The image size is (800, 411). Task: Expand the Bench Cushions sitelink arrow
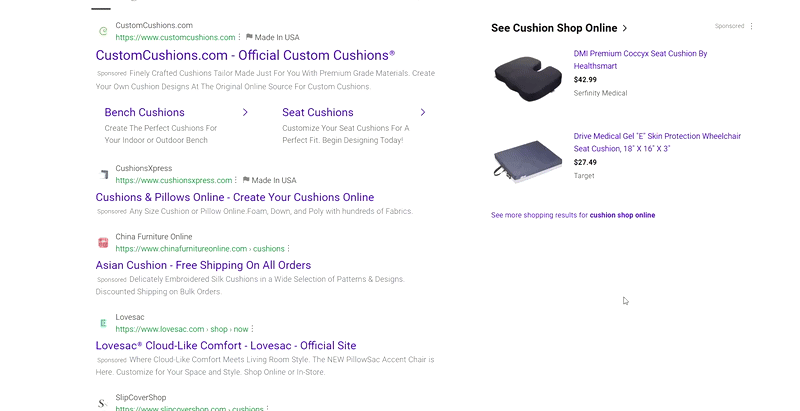[245, 113]
